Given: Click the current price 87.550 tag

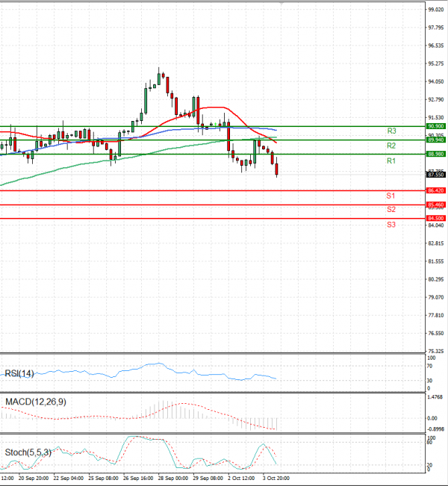Looking at the screenshot, I should pyautogui.click(x=436, y=175).
